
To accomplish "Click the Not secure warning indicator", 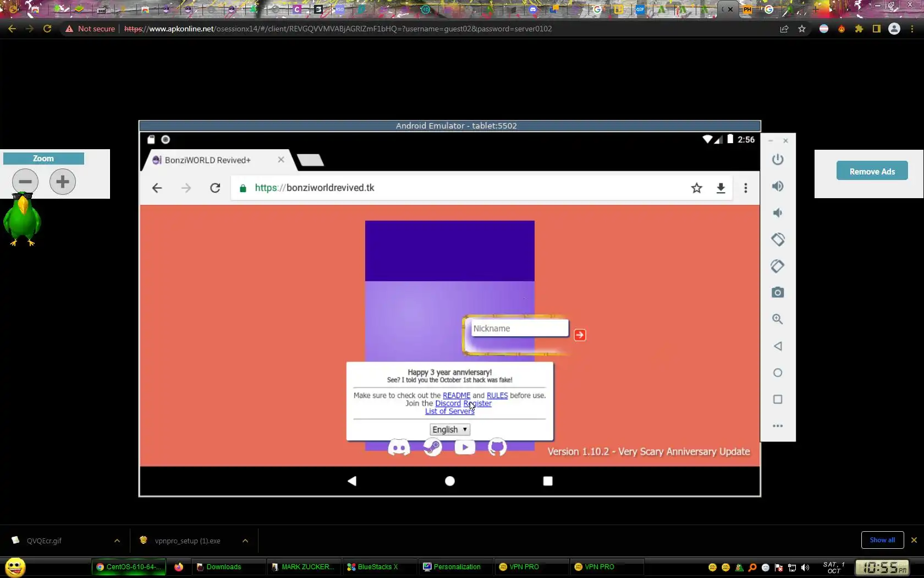I will [x=90, y=29].
